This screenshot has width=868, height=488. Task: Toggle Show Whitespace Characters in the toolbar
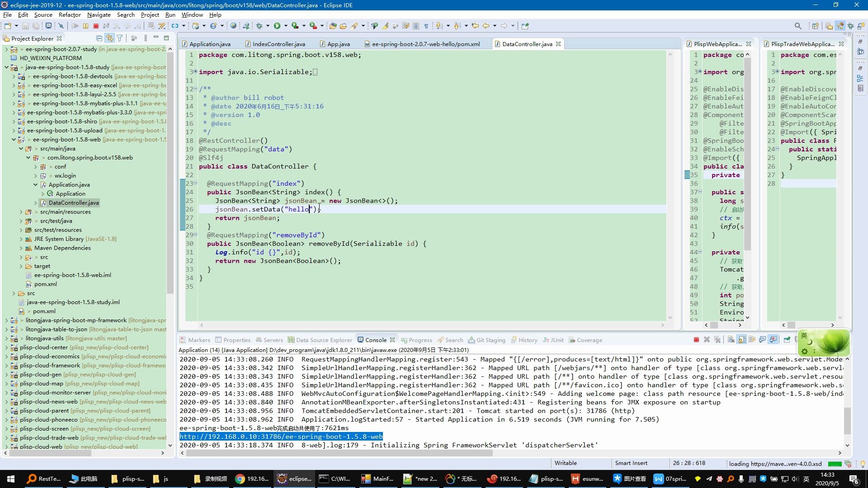(x=426, y=26)
